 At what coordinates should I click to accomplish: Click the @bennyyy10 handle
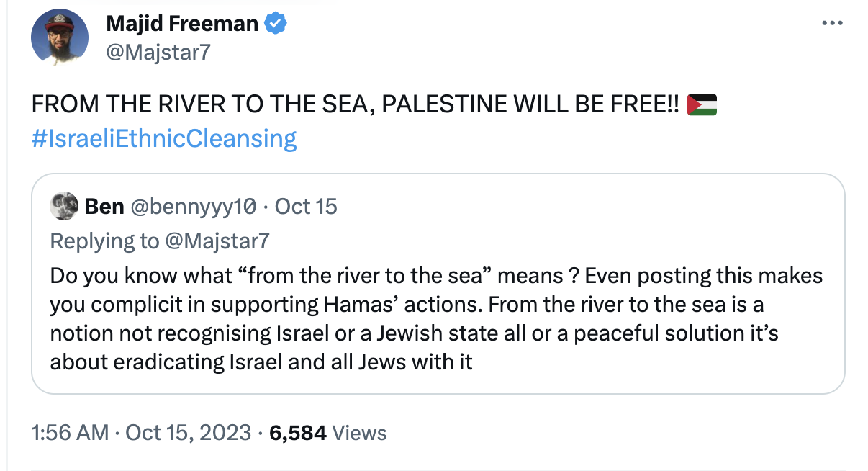(192, 207)
